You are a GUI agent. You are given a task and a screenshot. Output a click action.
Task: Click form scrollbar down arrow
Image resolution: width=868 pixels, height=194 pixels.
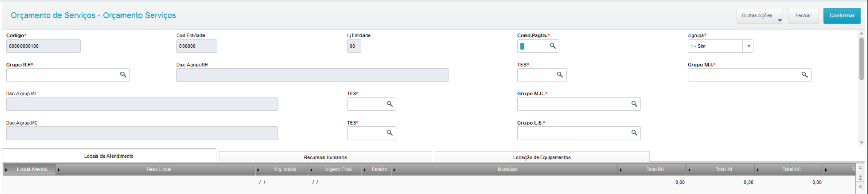coord(861,143)
